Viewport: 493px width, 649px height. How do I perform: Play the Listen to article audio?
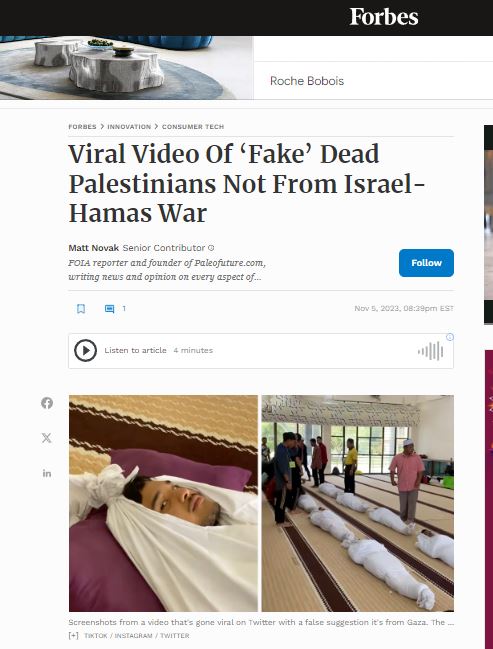click(x=85, y=351)
